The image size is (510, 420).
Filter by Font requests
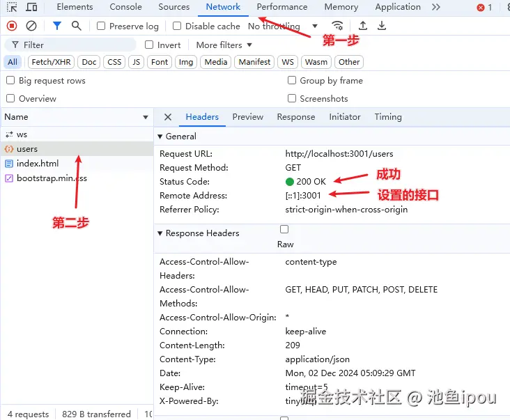click(x=160, y=62)
